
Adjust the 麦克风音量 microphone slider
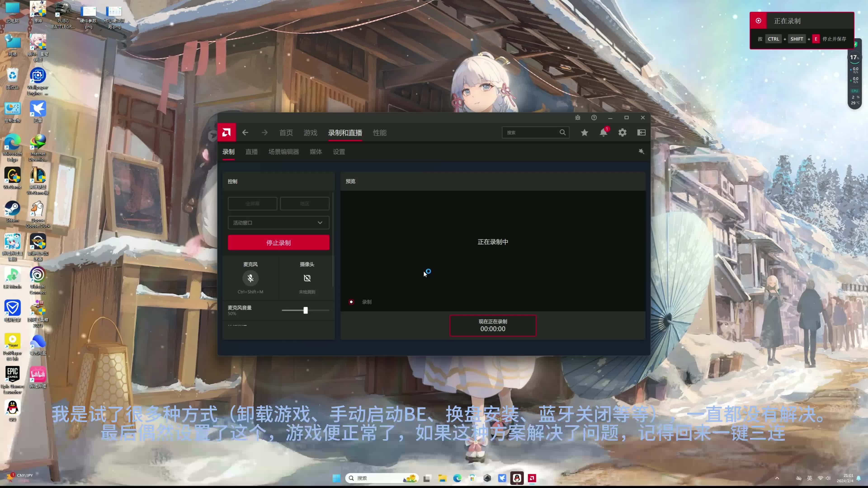click(305, 310)
